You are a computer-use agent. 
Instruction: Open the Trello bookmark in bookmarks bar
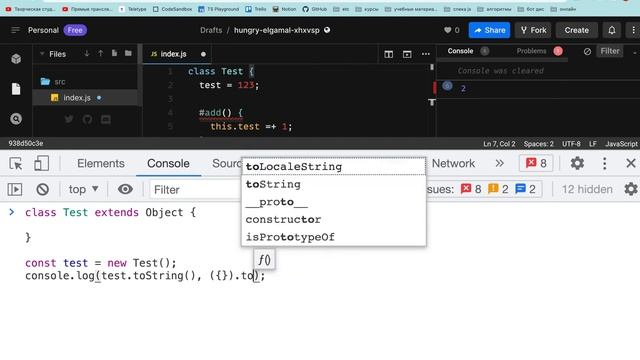(256, 9)
